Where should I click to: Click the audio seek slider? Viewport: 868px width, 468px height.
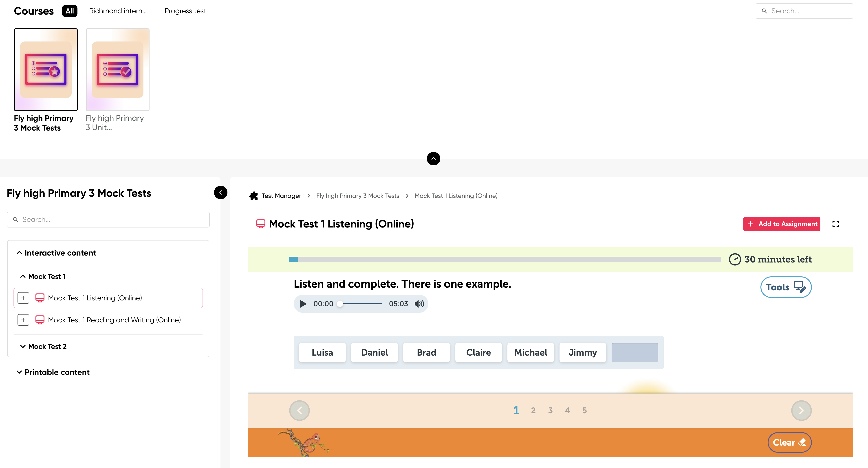point(361,304)
